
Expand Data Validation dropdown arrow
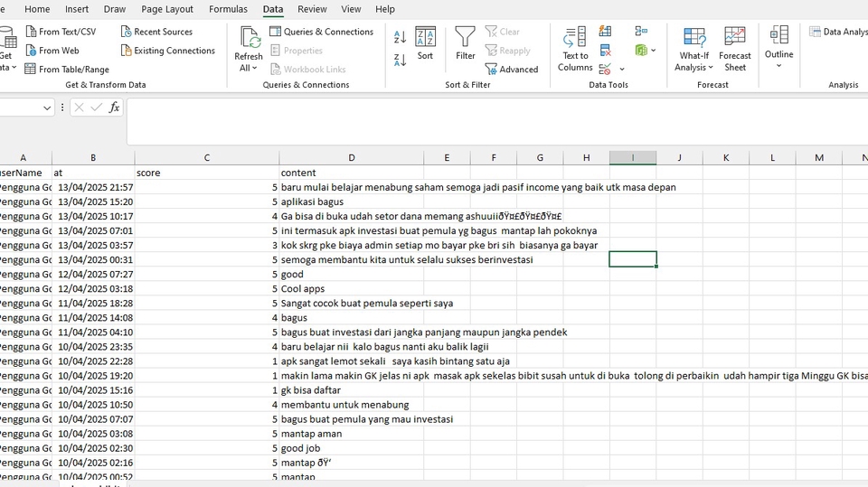622,70
